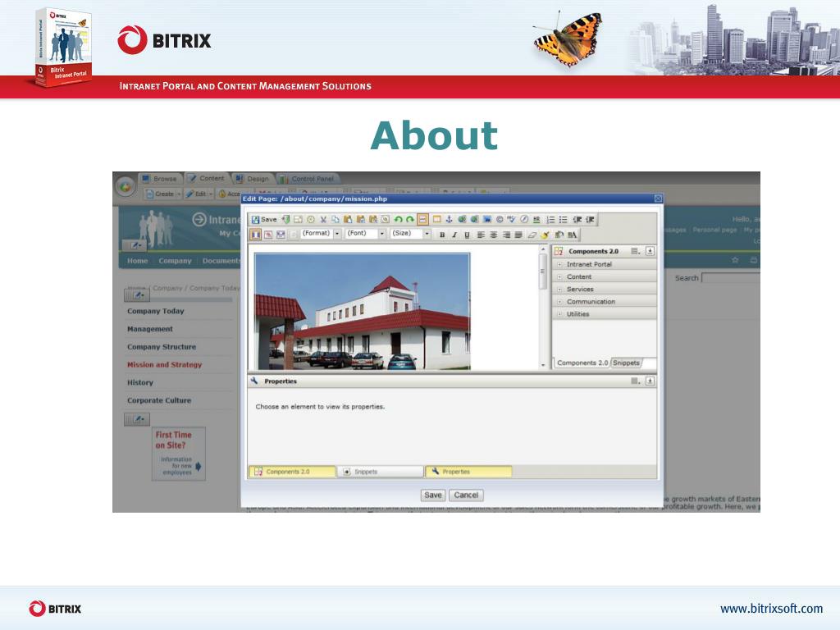Toggle the Snippets taskbar button

point(381,472)
